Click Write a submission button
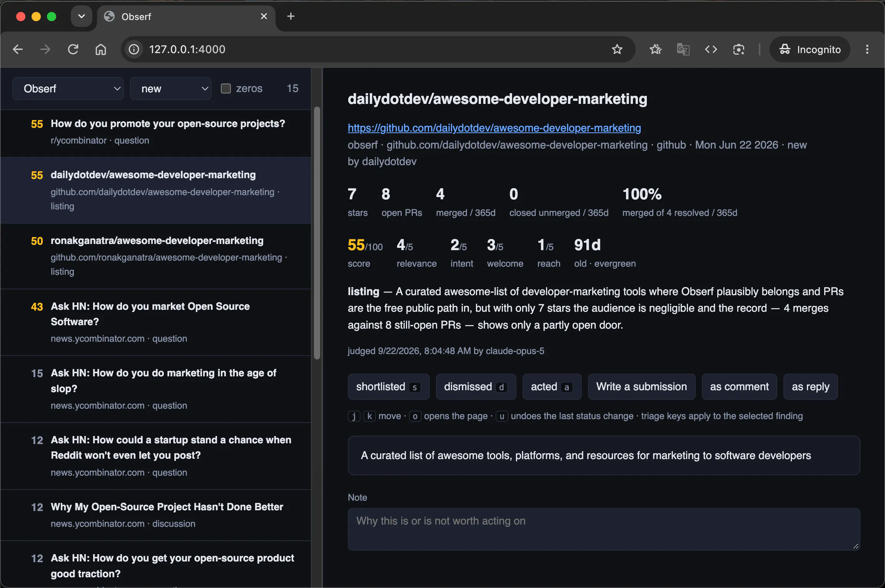This screenshot has width=885, height=588. click(641, 387)
